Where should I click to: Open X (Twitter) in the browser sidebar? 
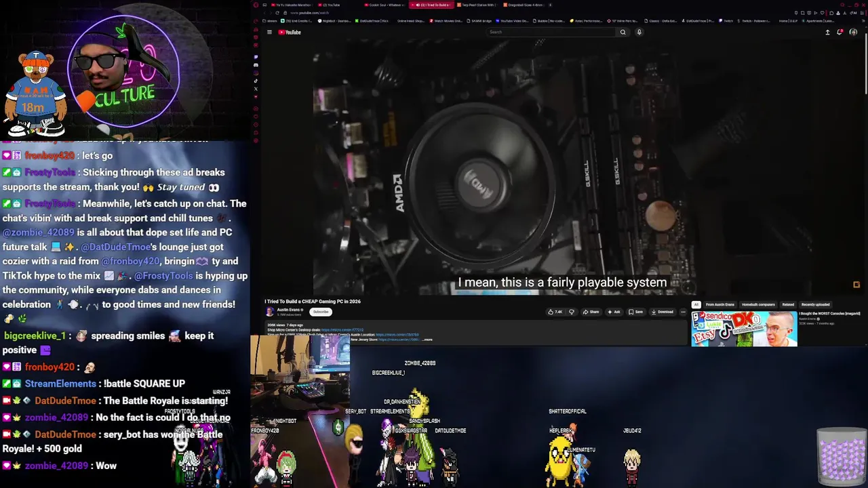pyautogui.click(x=256, y=89)
